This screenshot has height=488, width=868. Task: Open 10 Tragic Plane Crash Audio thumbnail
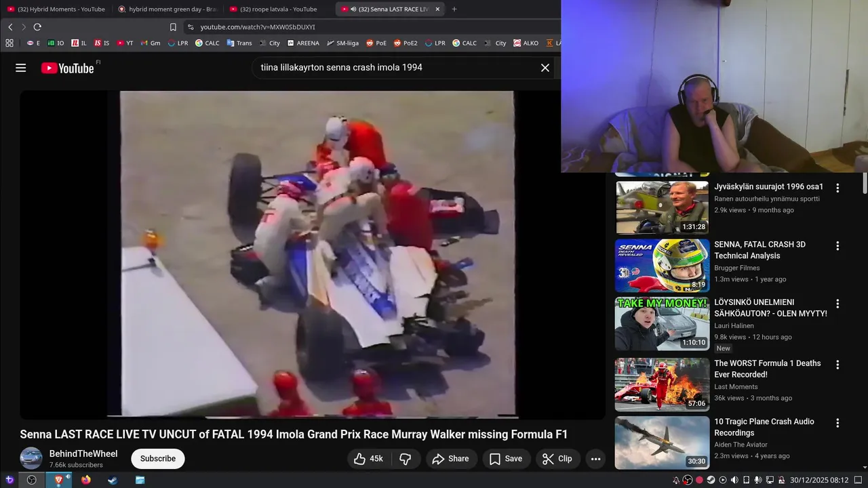[x=663, y=443]
